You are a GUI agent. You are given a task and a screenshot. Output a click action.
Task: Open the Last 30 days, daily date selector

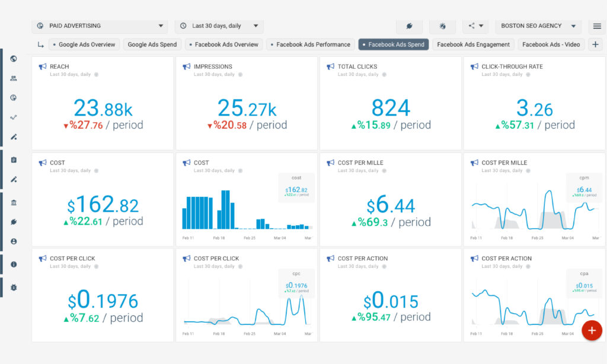(x=219, y=26)
